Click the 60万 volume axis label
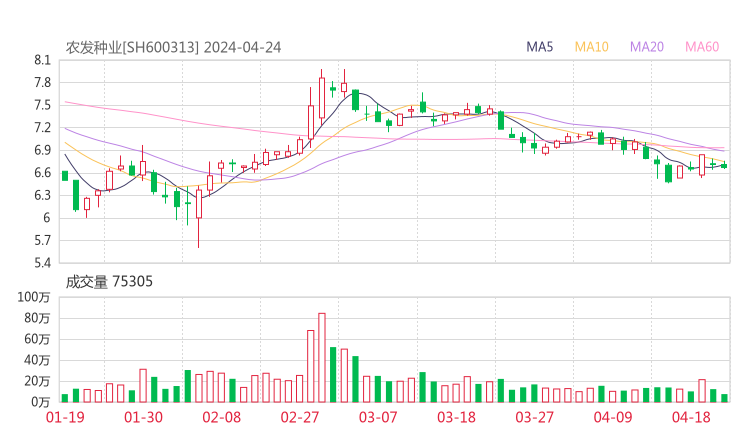Screen dimensions: 740x440 pyautogui.click(x=37, y=339)
